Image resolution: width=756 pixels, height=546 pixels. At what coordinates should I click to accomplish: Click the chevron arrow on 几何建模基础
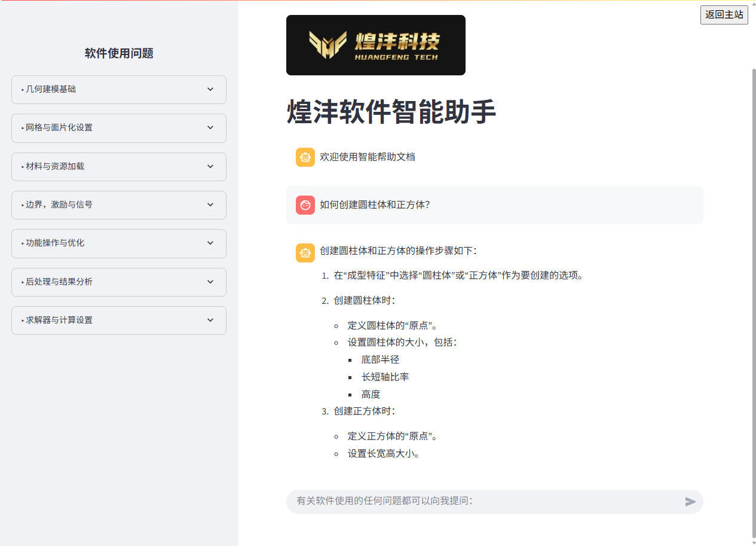[x=210, y=89]
